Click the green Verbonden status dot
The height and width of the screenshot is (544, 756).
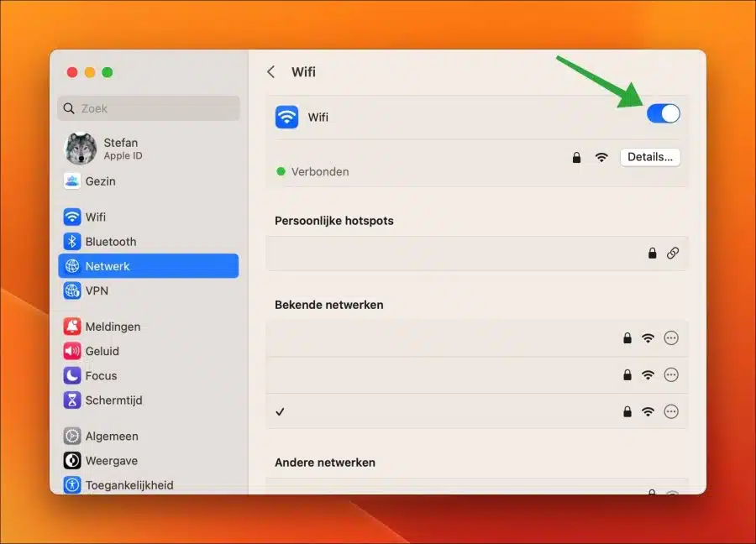(281, 171)
